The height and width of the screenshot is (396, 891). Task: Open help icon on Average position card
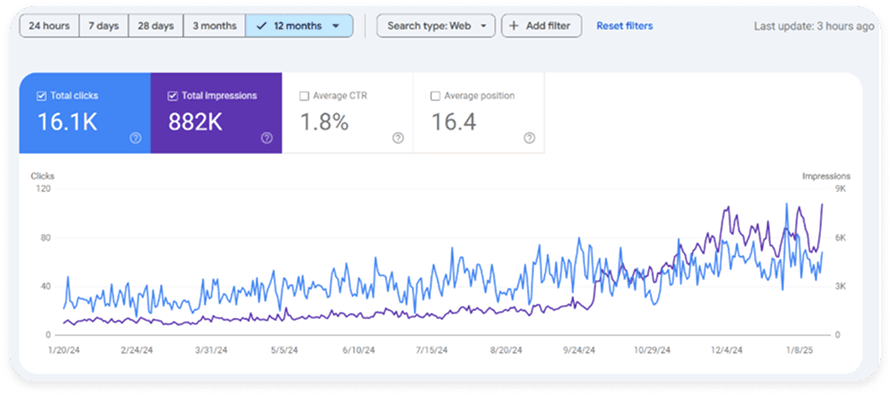click(530, 138)
